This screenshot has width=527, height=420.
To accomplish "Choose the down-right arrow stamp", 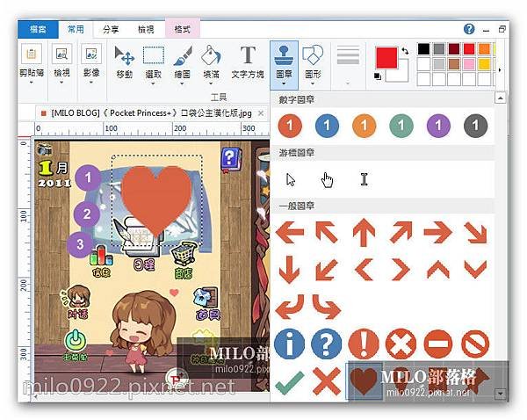I will pos(475,232).
